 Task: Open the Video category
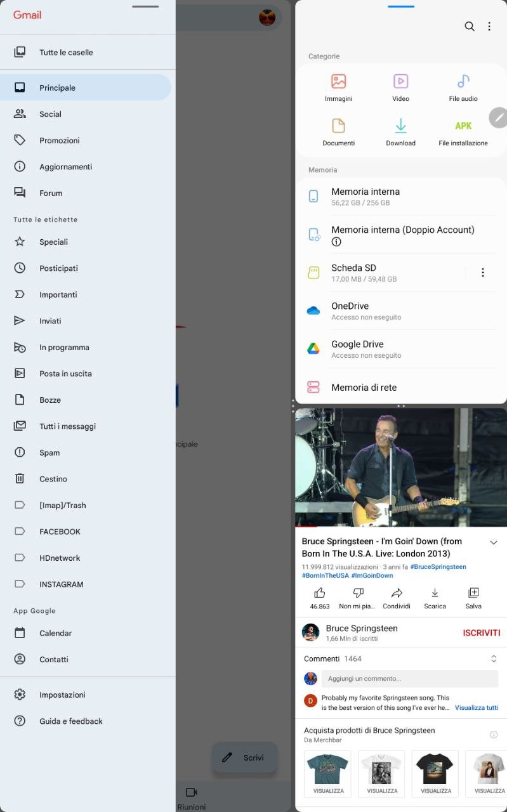click(400, 88)
